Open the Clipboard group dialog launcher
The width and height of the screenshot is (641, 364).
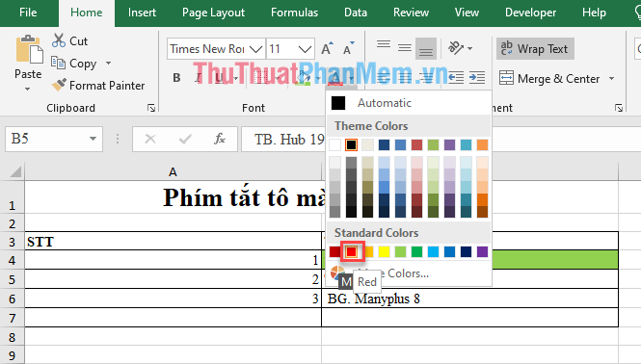coord(151,108)
